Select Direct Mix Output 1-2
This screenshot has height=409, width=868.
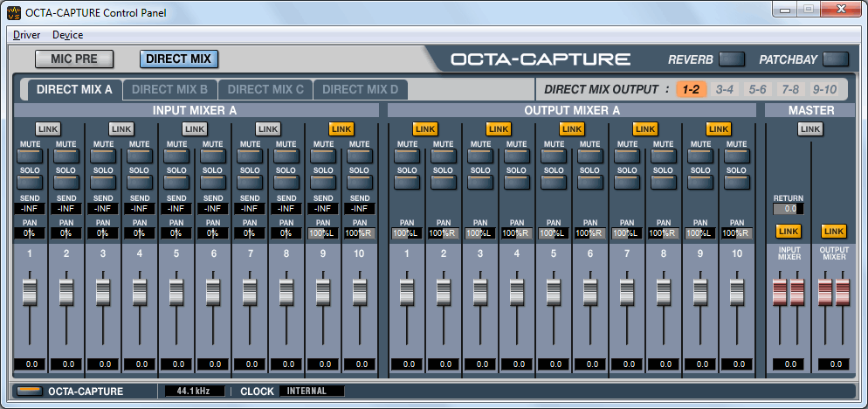coord(691,89)
